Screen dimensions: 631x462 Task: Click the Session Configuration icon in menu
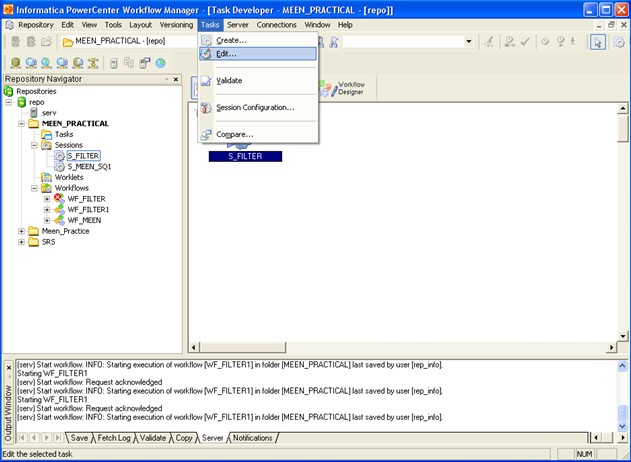[x=206, y=107]
